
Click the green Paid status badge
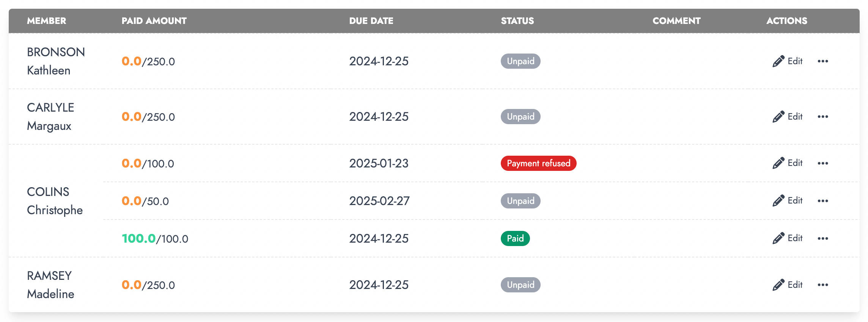[x=515, y=238]
